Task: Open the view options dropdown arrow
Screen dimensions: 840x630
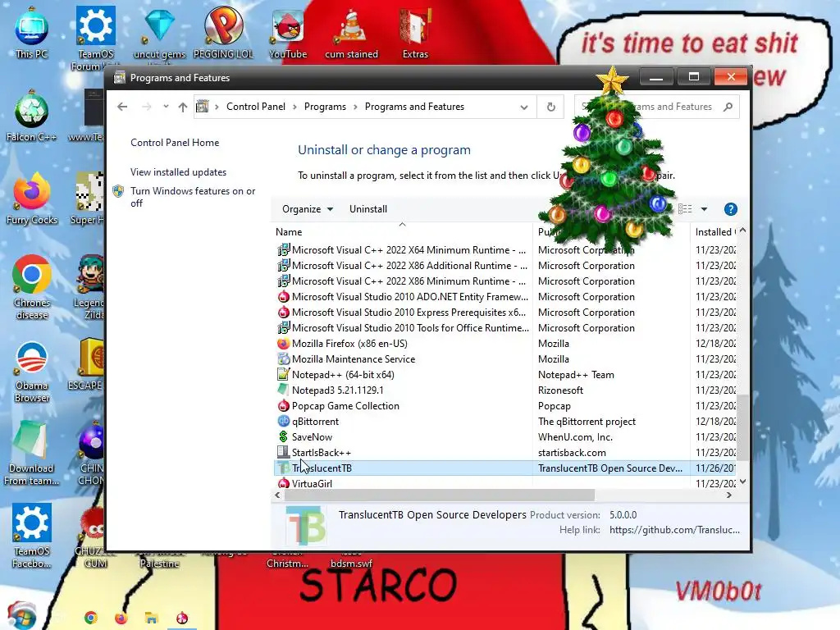Action: tap(704, 209)
